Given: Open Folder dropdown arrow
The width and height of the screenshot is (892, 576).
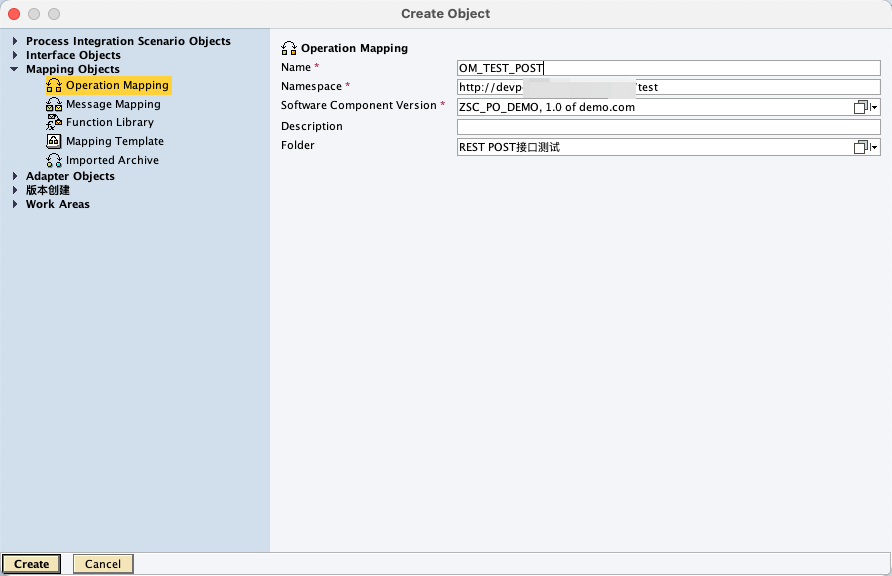Looking at the screenshot, I should (x=874, y=147).
